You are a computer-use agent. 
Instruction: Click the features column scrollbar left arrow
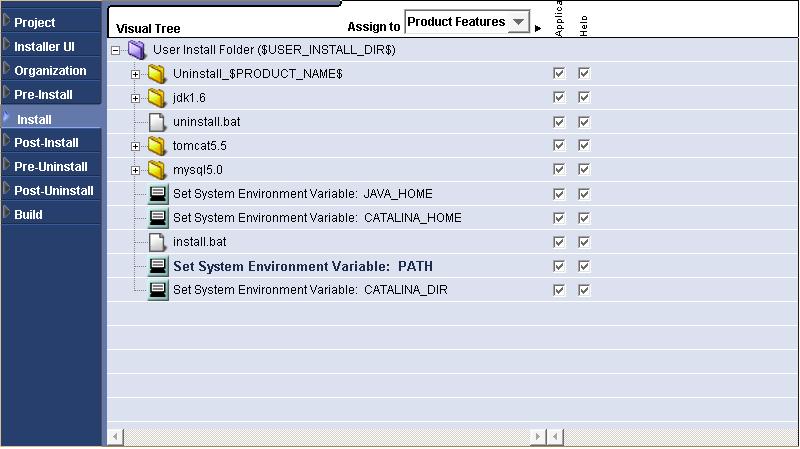555,437
